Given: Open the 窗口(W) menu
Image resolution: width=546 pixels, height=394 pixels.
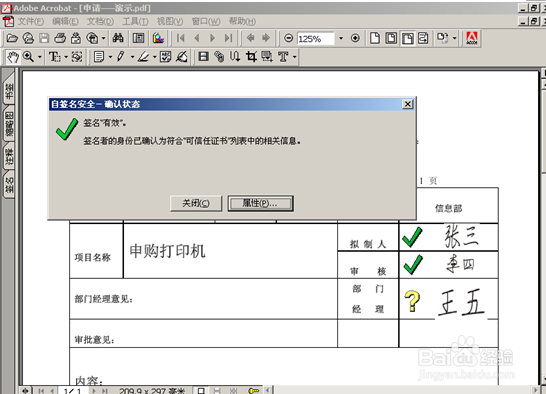Looking at the screenshot, I should pyautogui.click(x=206, y=22).
